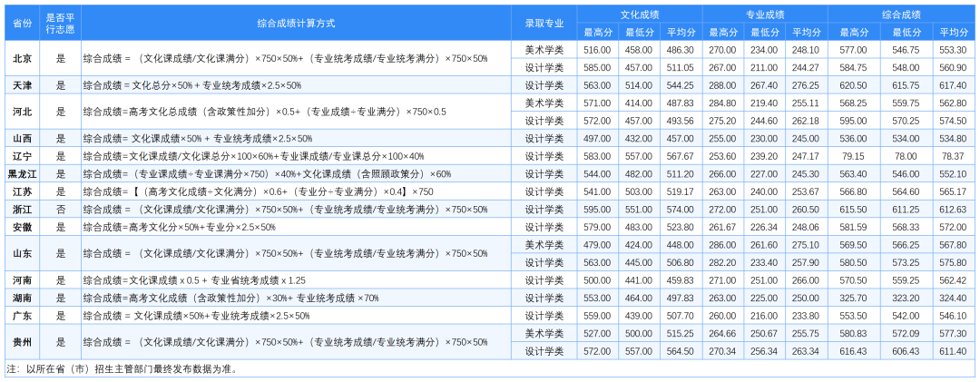Click 安徽 专业成绩 最高分 value 261.67
The width and height of the screenshot is (980, 382).
coord(723,227)
